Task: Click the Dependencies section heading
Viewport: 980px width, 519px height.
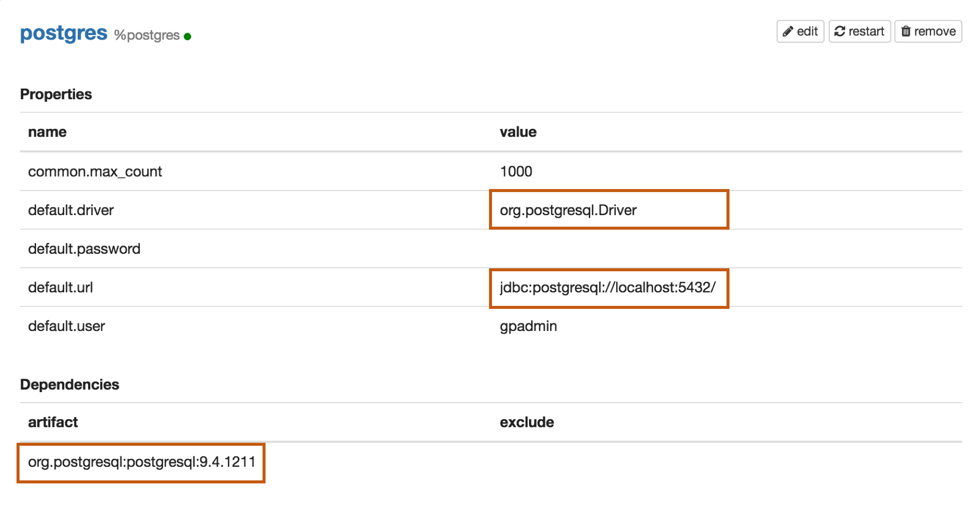Action: coord(70,385)
